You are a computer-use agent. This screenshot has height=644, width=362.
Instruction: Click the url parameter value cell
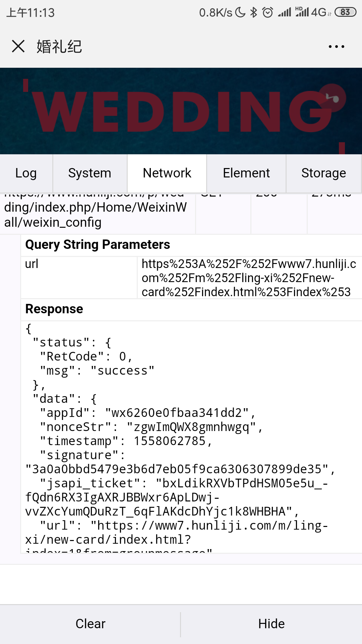249,278
